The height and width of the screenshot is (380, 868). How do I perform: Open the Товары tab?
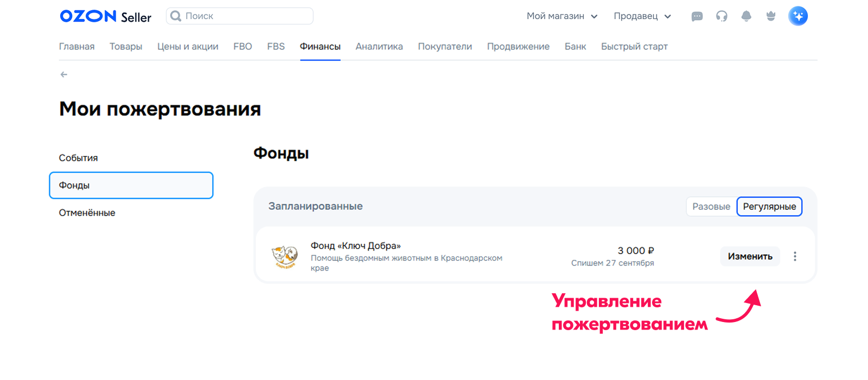tap(126, 47)
